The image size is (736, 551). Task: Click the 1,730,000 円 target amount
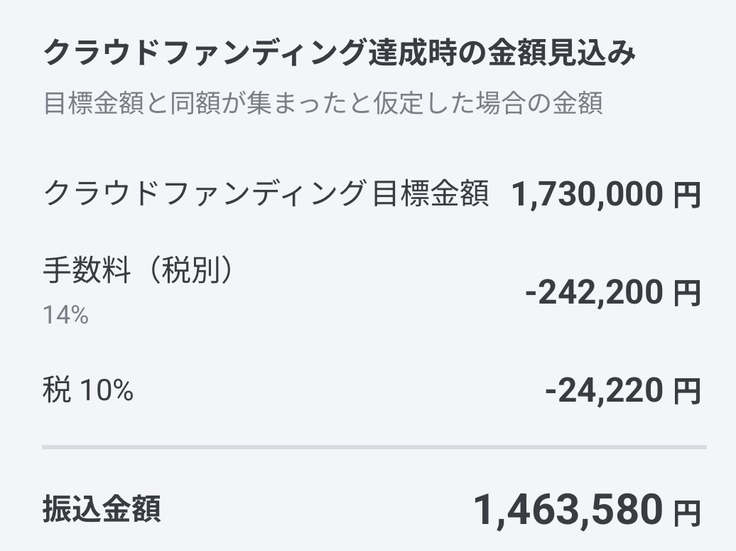pyautogui.click(x=605, y=194)
